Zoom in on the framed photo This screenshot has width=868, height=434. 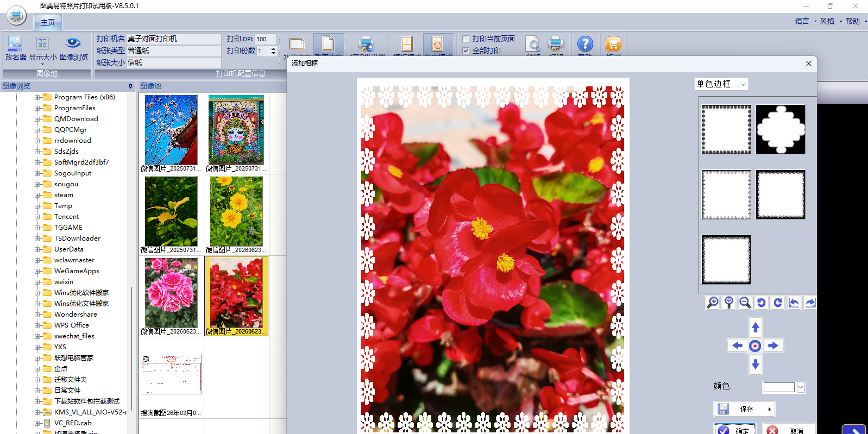[713, 303]
